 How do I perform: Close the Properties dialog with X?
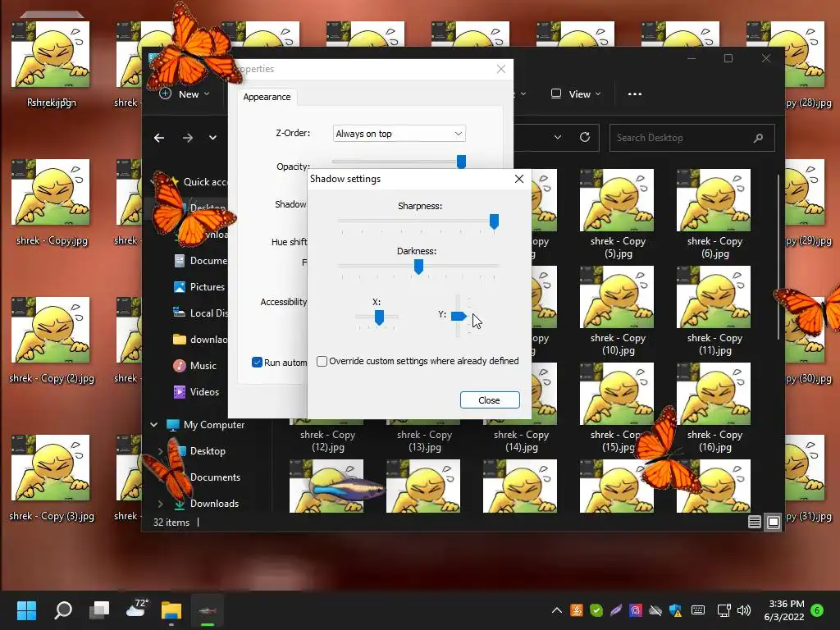point(501,69)
